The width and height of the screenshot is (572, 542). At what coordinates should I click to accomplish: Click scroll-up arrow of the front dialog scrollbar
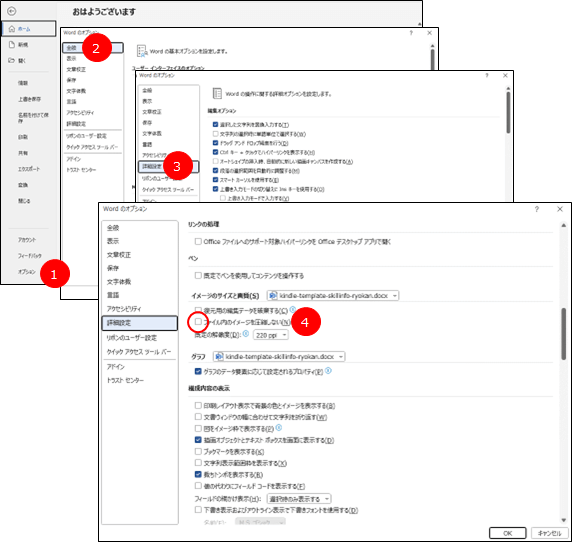[x=564, y=226]
